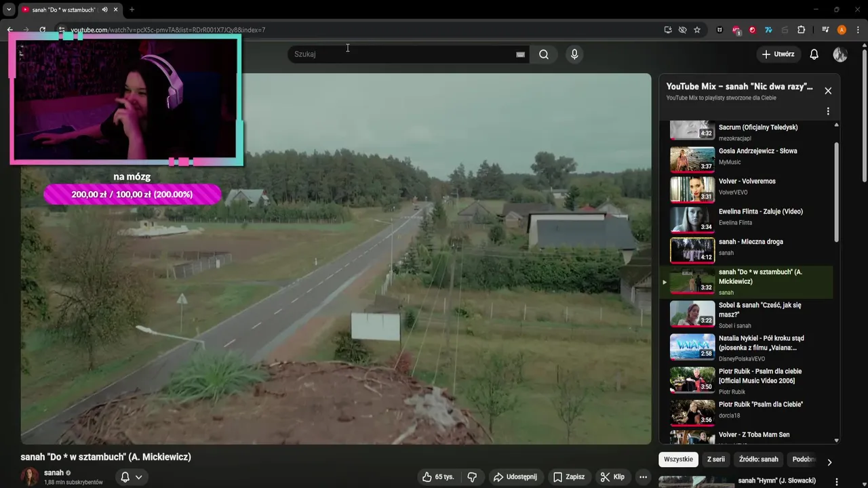The width and height of the screenshot is (868, 488).
Task: Mute the tab via speaker icon
Action: (x=104, y=9)
